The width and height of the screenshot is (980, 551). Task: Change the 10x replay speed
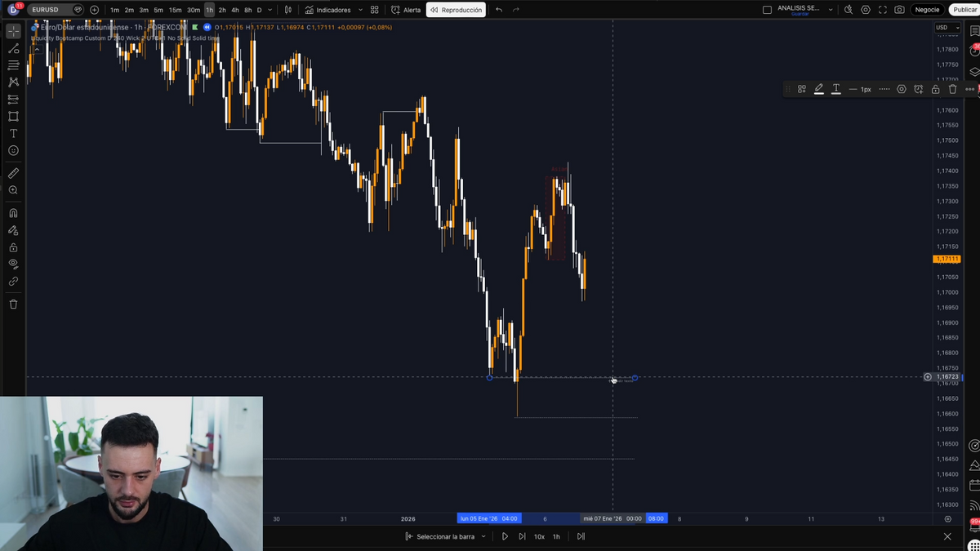click(x=539, y=536)
